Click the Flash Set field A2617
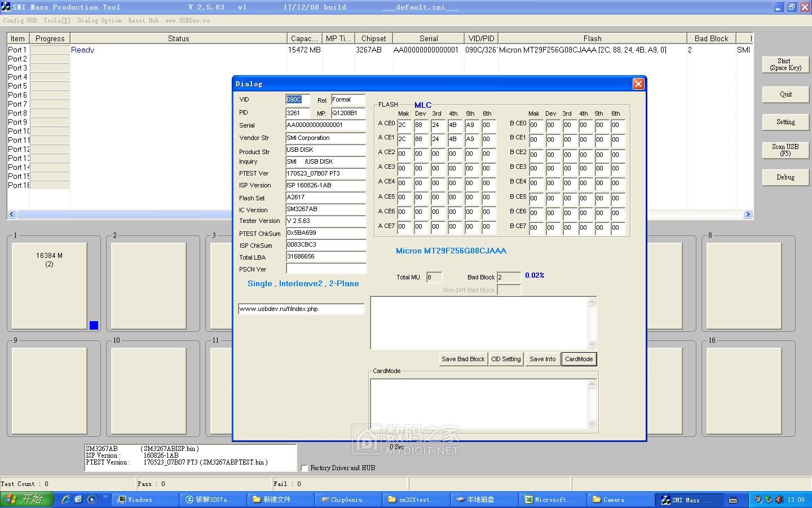812x508 pixels. [x=325, y=198]
